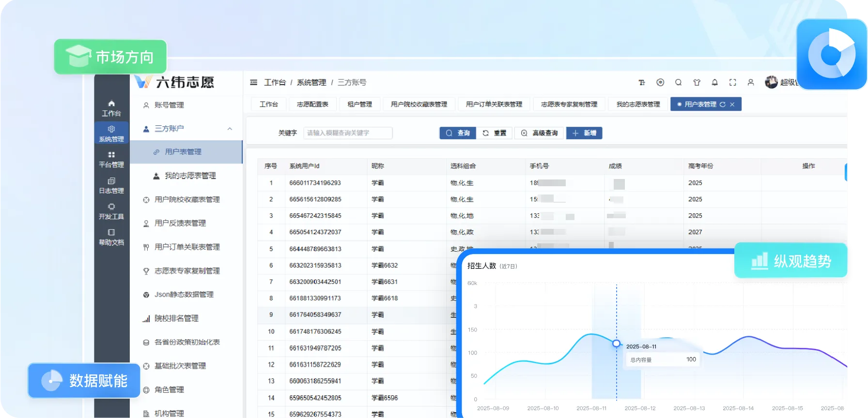The width and height of the screenshot is (868, 418).
Task: Toggle fullscreen mode icon in header
Action: click(732, 83)
